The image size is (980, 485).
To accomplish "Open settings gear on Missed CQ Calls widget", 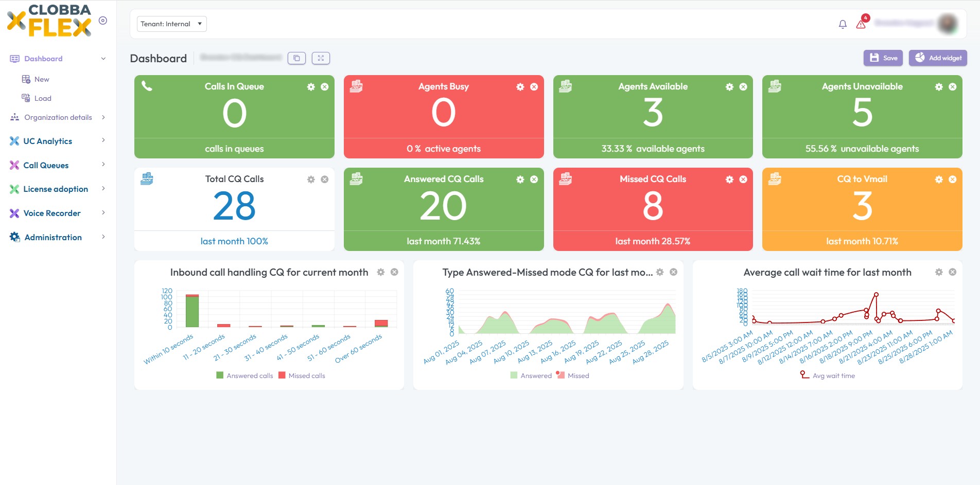I will pos(729,179).
